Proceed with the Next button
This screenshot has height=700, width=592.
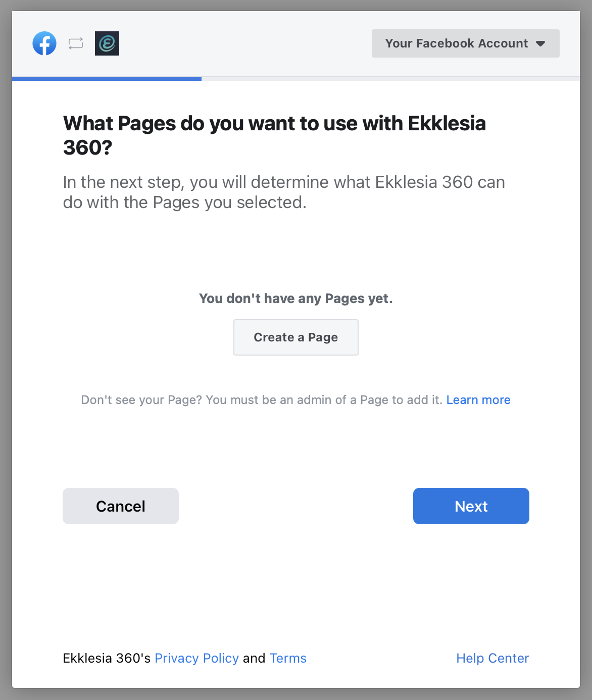pos(471,506)
